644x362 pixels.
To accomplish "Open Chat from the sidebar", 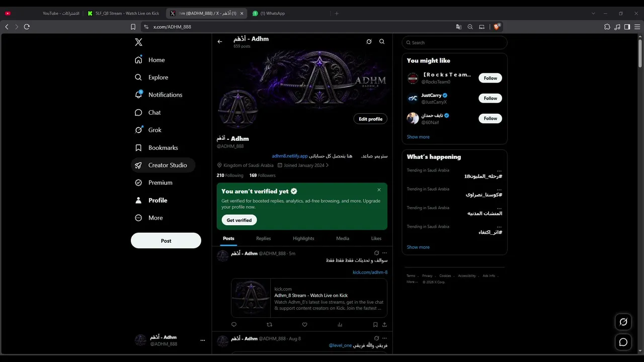I will pos(148,113).
